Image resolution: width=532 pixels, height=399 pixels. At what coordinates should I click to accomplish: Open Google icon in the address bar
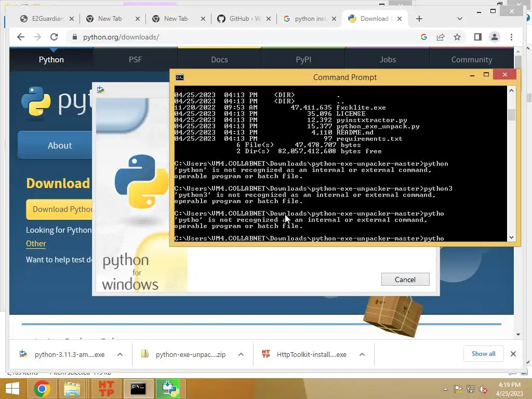[424, 37]
